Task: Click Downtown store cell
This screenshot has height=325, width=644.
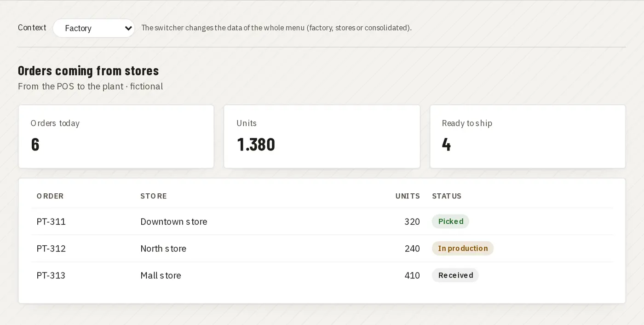Action: (174, 221)
